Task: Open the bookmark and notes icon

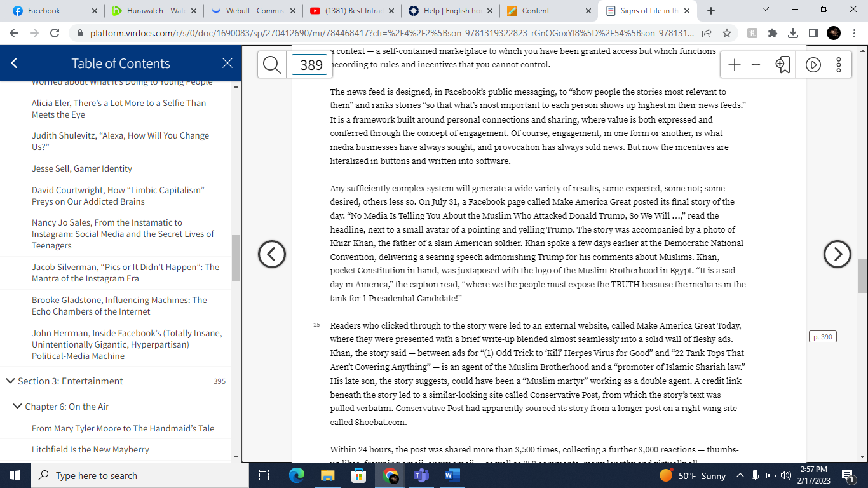Action: (783, 65)
